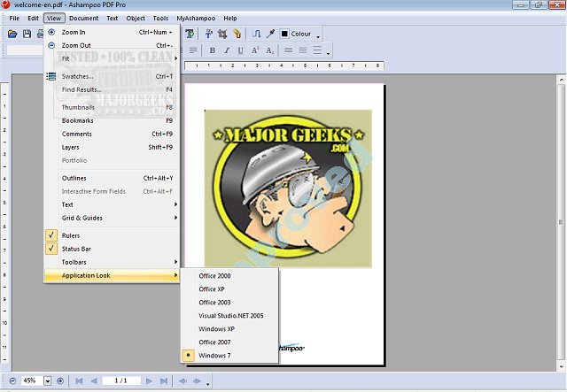Select the crop tool icon
This screenshot has height=392, width=567.
tap(222, 34)
